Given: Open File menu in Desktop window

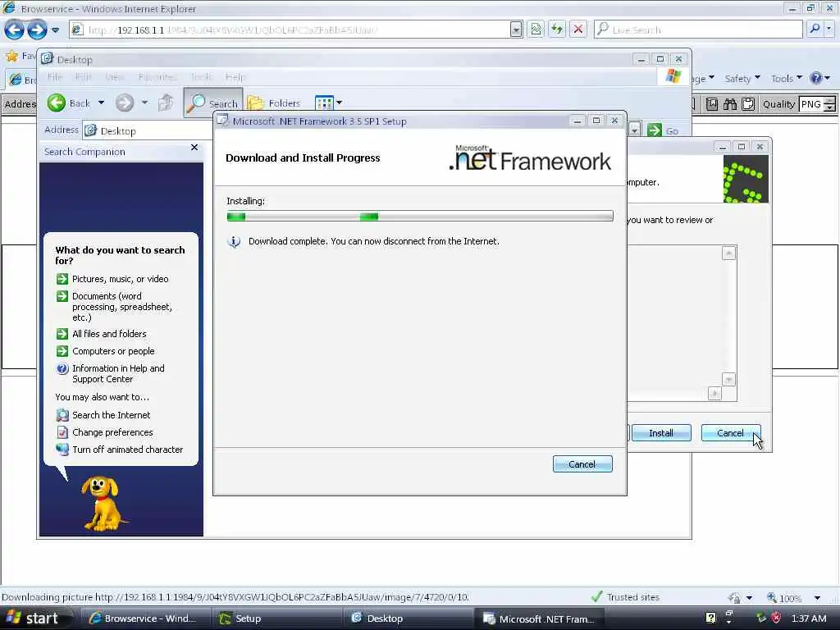Looking at the screenshot, I should 55,77.
